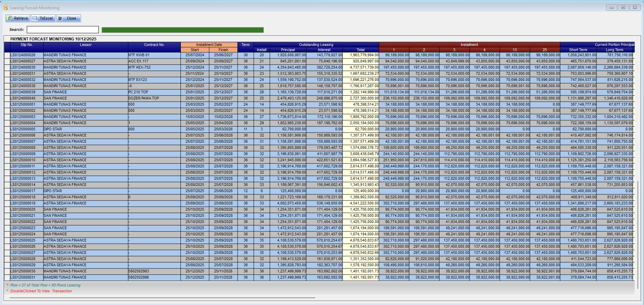This screenshot has height=305, width=644.
Task: Click the Row = 27 of Total Row status text
Action: (45, 285)
